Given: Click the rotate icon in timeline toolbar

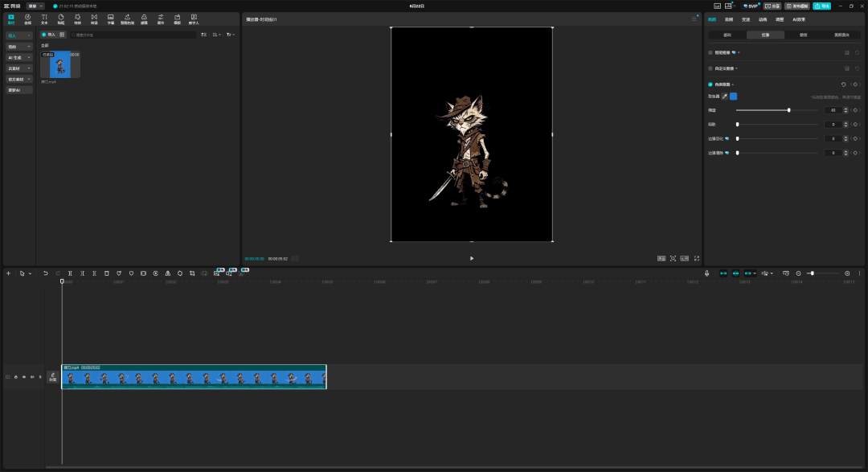Looking at the screenshot, I should [180, 273].
